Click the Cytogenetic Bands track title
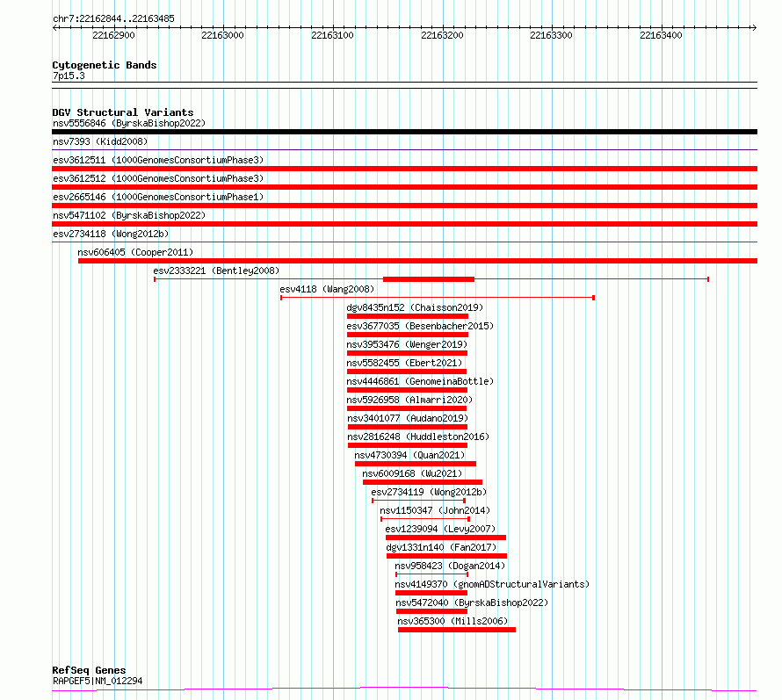 [105, 65]
